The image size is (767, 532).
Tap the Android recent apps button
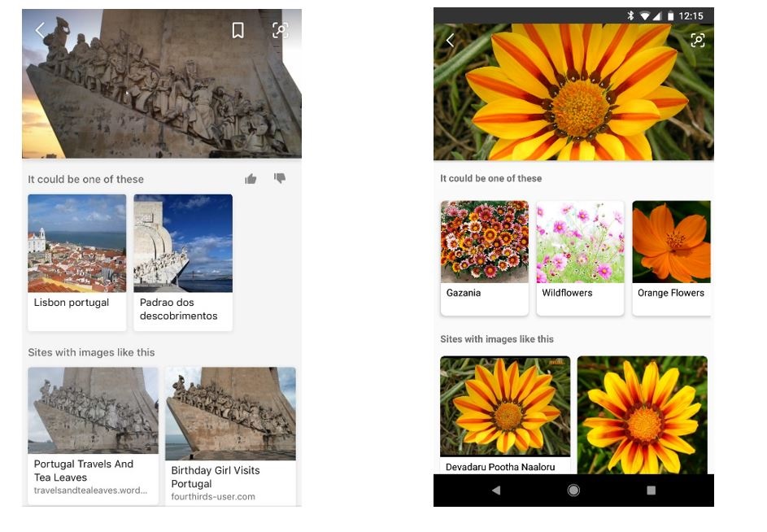651,490
